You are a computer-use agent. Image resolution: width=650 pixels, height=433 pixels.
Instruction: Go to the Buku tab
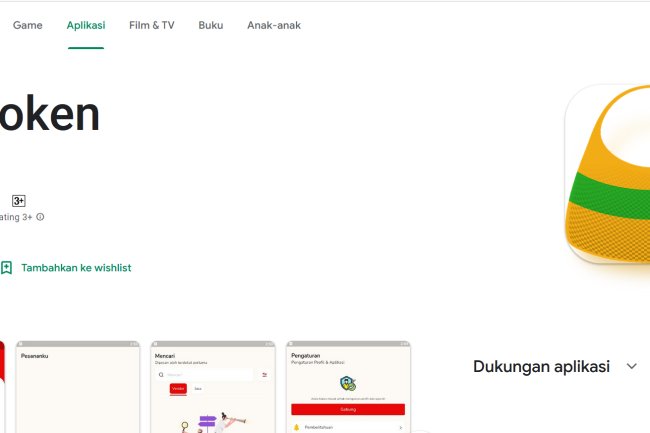[x=210, y=25]
